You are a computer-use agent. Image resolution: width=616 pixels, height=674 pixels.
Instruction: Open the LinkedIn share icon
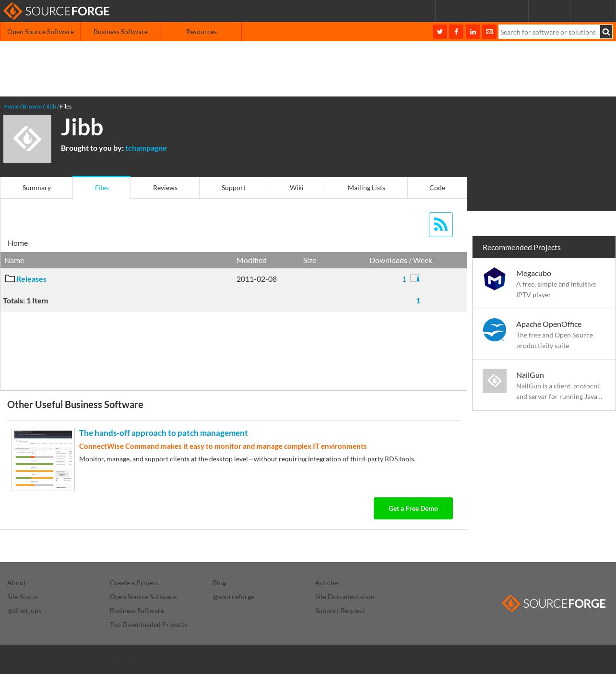pyautogui.click(x=473, y=32)
